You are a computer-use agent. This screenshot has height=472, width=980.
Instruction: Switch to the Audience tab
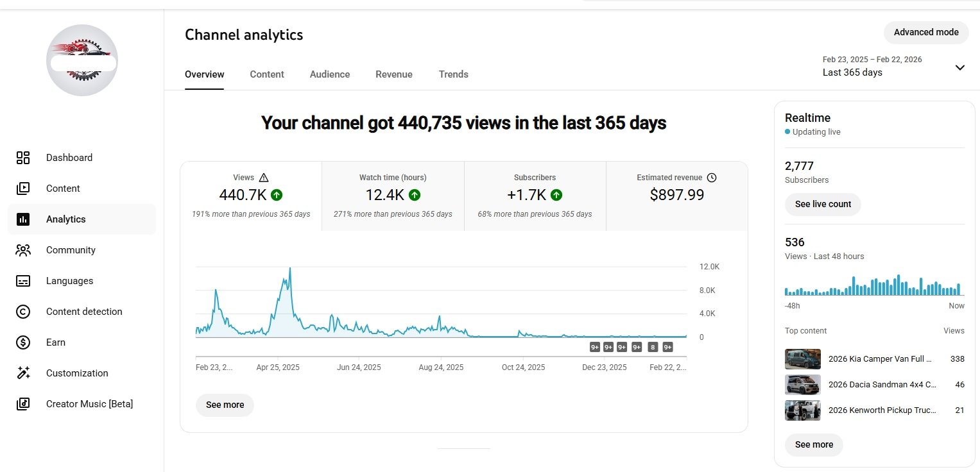[330, 74]
